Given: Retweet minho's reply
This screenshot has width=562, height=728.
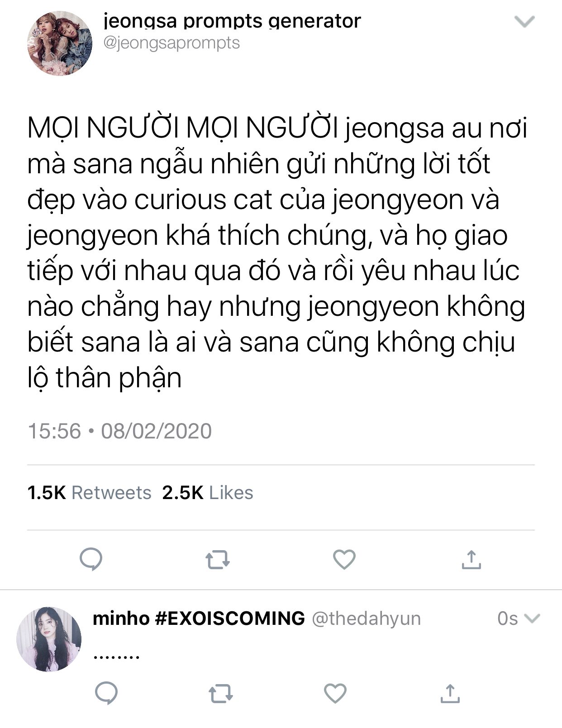Looking at the screenshot, I should coord(221,693).
